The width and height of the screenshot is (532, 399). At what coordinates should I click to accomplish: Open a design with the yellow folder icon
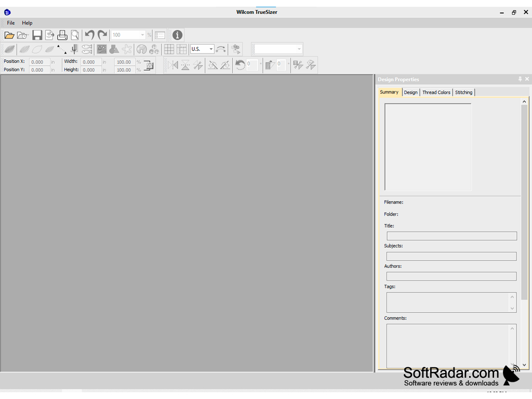pos(9,35)
